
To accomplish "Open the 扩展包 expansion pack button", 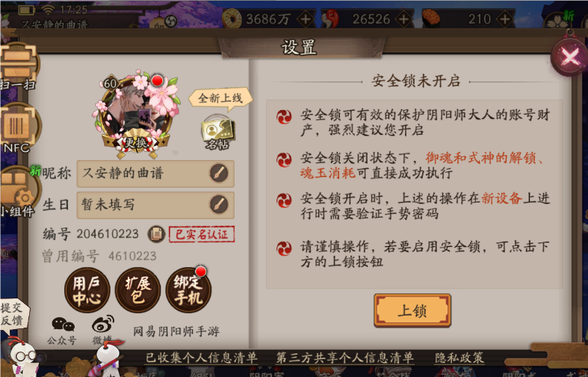I will [x=137, y=290].
